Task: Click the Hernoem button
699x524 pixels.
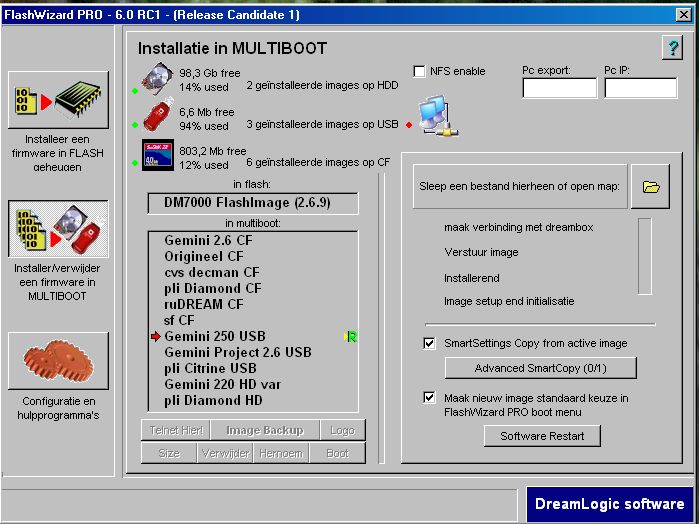Action: tap(281, 453)
